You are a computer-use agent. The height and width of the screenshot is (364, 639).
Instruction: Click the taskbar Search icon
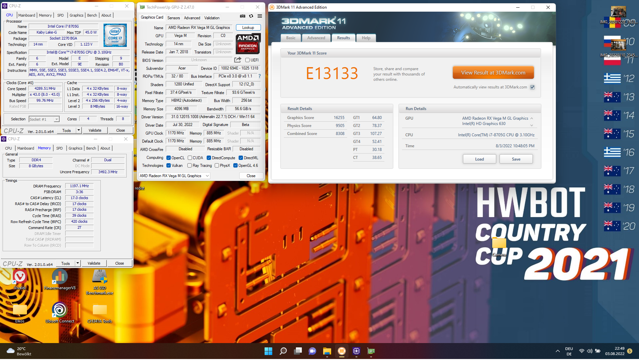283,351
